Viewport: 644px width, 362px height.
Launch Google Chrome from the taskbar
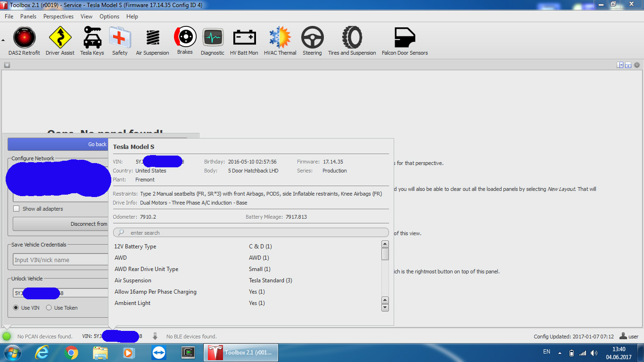pos(71,353)
